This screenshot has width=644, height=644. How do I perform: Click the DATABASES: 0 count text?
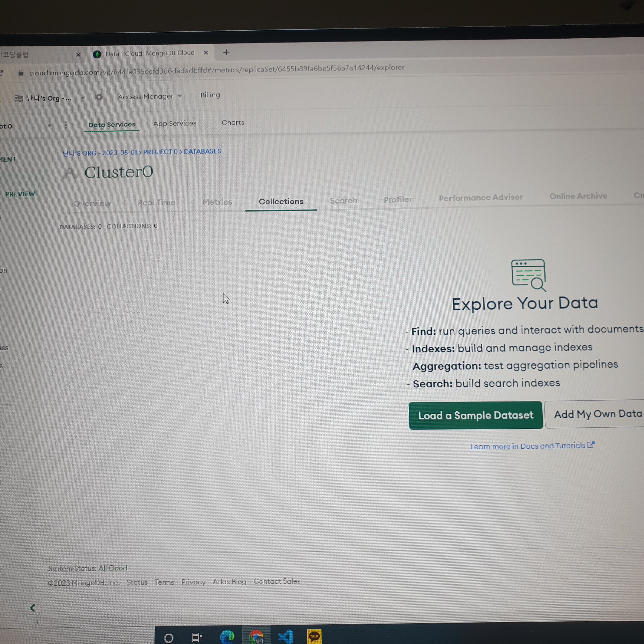click(x=81, y=227)
